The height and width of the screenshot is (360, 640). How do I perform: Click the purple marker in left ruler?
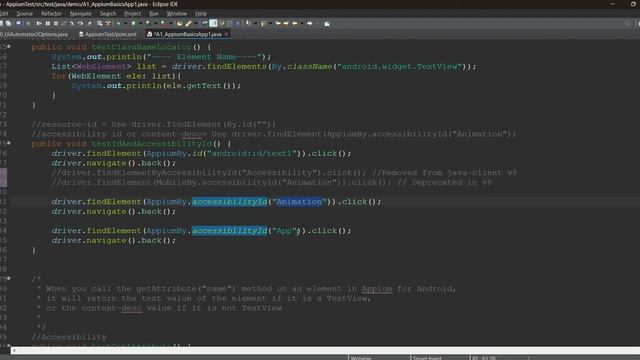3,178
